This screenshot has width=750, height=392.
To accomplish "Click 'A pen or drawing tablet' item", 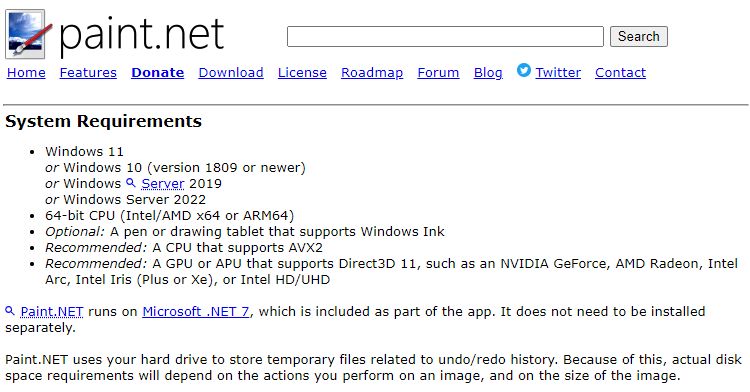I will click(245, 232).
